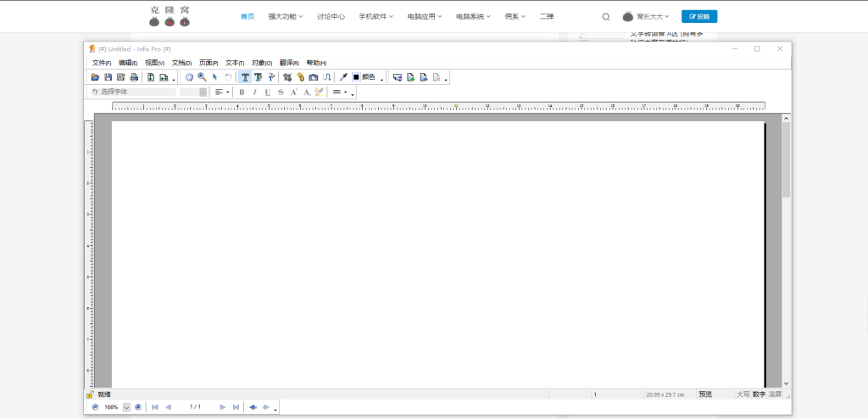Click the Print icon in toolbar
Image resolution: width=868 pixels, height=419 pixels.
[x=133, y=77]
